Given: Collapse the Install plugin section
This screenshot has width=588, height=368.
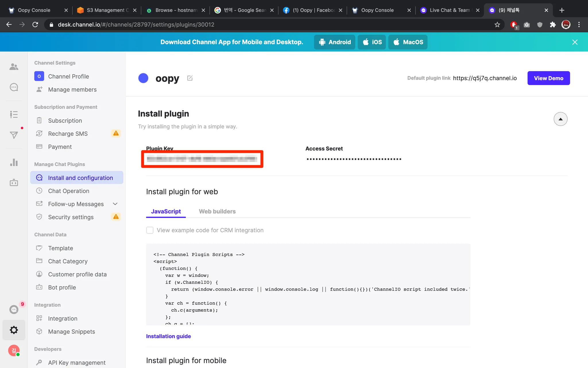Looking at the screenshot, I should point(560,119).
